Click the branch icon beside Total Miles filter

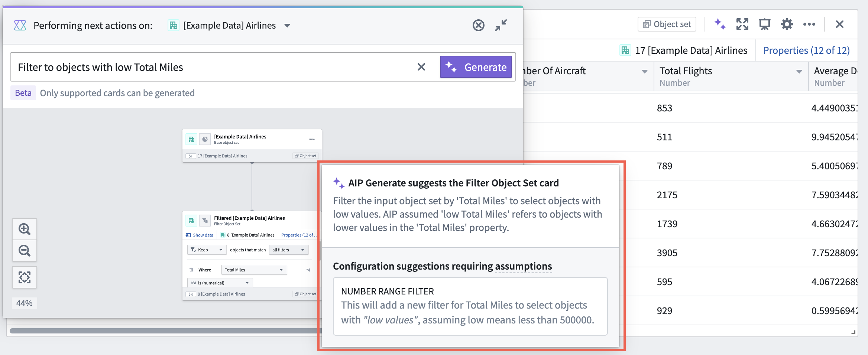pyautogui.click(x=308, y=270)
